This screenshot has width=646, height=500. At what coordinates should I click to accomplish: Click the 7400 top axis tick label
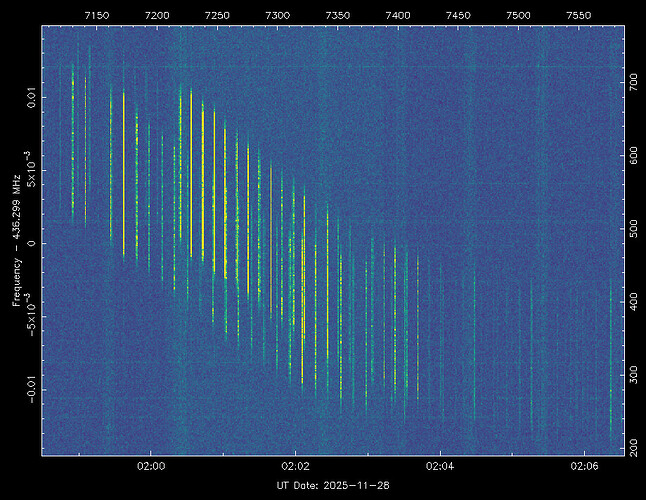click(x=398, y=16)
